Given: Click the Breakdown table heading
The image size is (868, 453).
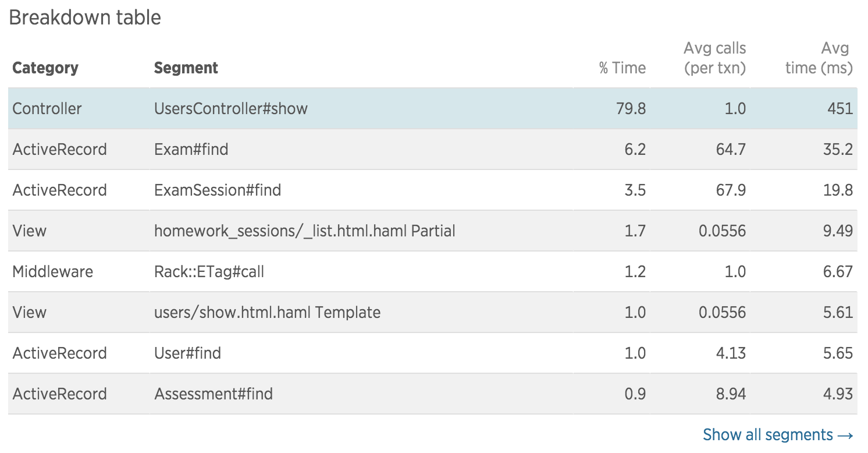Looking at the screenshot, I should coord(85,17).
